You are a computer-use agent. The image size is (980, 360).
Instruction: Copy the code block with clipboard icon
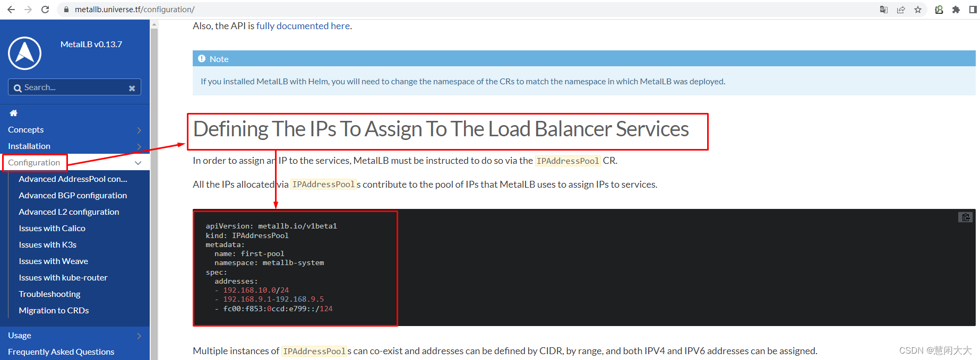click(966, 217)
